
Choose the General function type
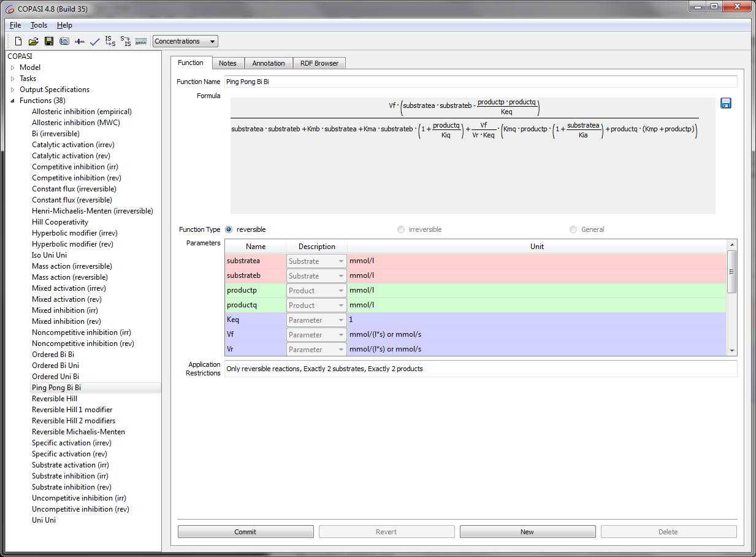point(573,229)
